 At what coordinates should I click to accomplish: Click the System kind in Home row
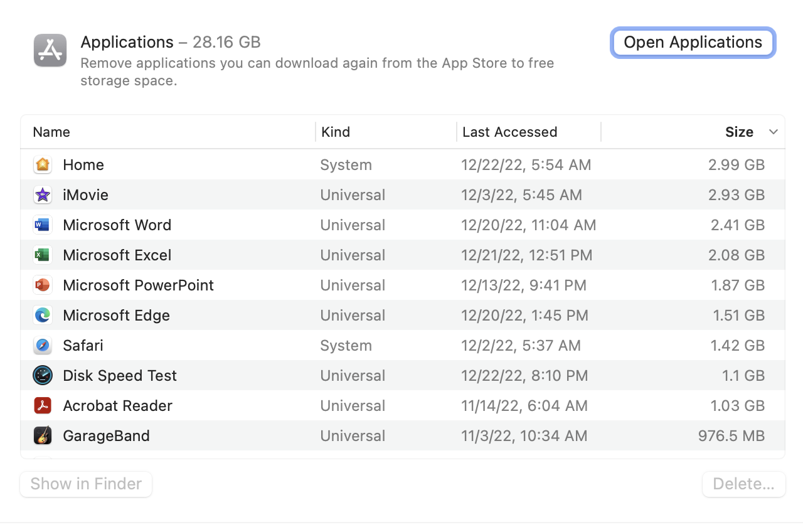click(x=346, y=165)
